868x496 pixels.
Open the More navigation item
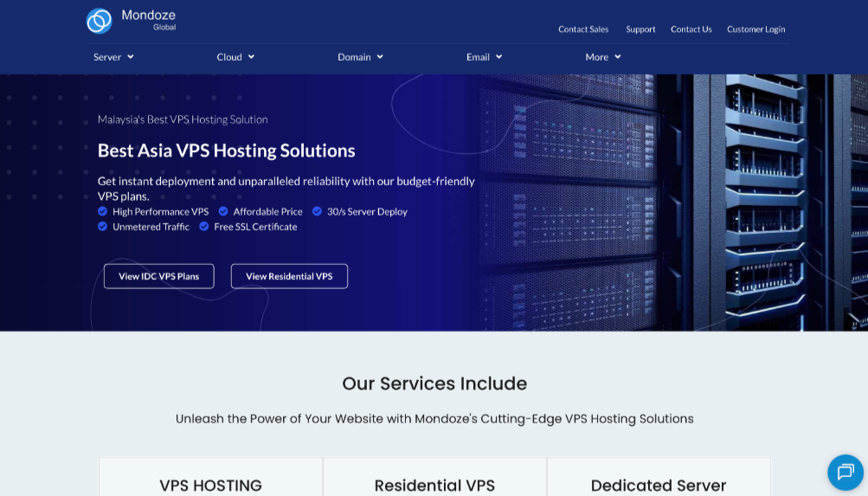(603, 57)
